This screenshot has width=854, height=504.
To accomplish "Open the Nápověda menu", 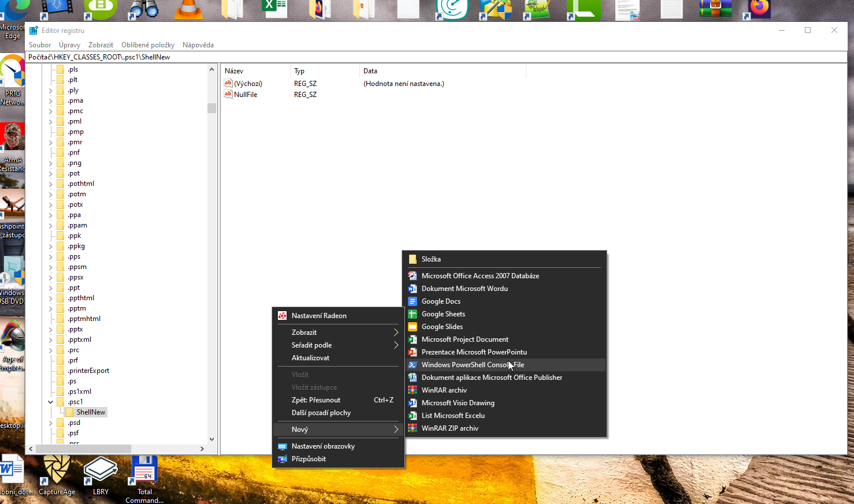I will tap(198, 45).
